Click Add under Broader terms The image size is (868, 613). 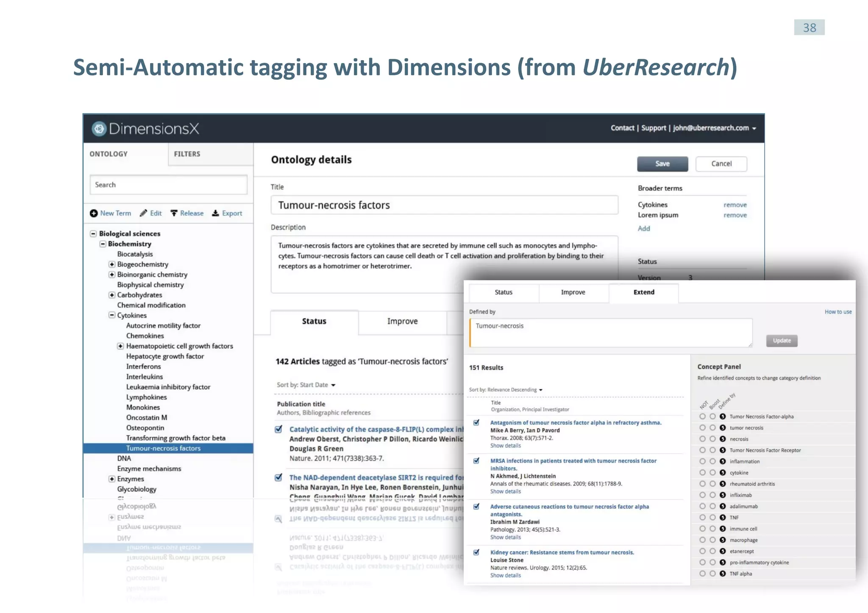(x=644, y=228)
